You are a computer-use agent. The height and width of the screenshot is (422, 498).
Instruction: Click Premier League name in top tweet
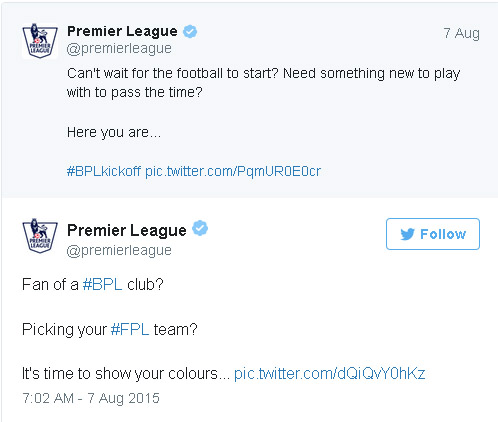(x=122, y=31)
